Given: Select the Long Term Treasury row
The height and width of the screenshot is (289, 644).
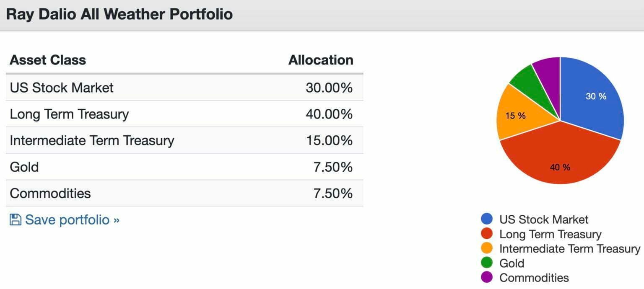Looking at the screenshot, I should click(68, 114).
